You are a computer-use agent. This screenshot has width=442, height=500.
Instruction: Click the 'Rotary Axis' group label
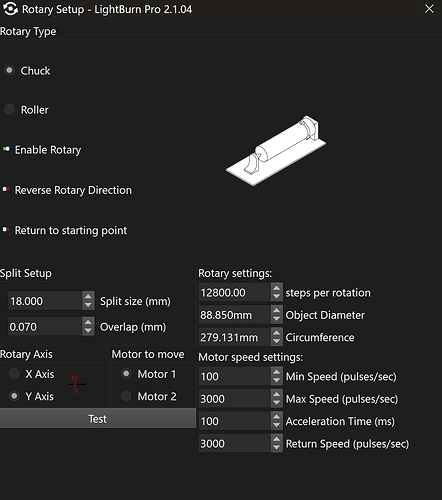(x=26, y=354)
